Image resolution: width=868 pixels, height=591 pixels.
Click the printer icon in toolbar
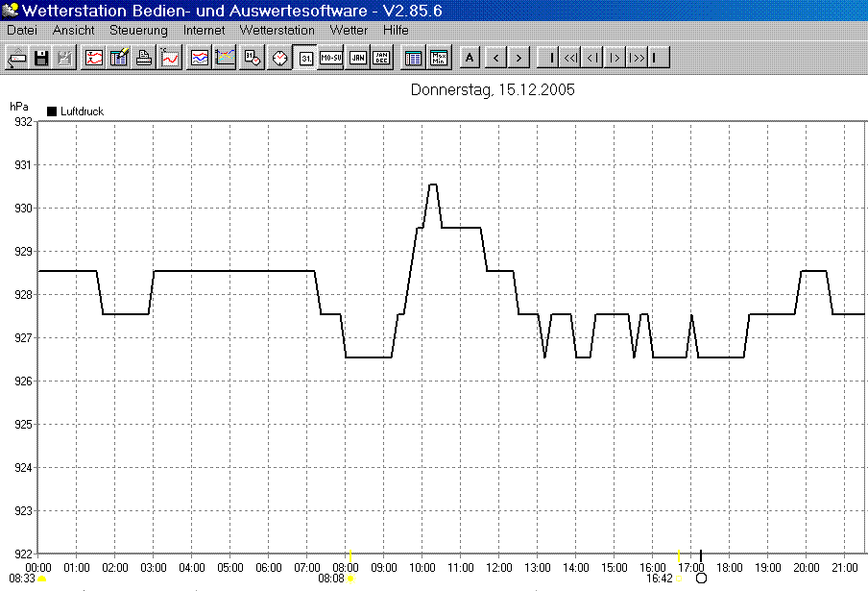(x=144, y=58)
